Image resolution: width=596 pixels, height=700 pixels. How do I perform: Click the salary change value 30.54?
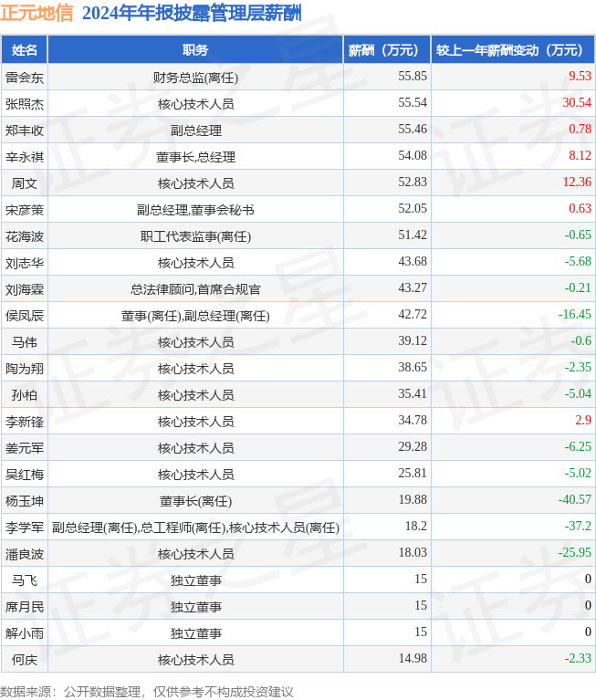pos(577,103)
